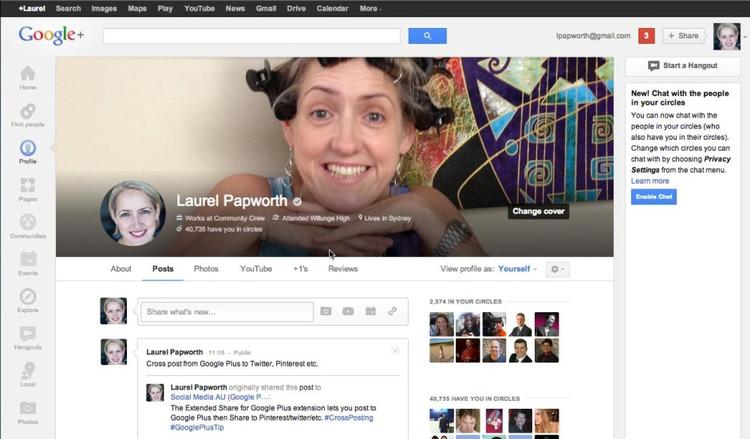Attach a link to the new post
The height and width of the screenshot is (439, 750).
(x=392, y=311)
